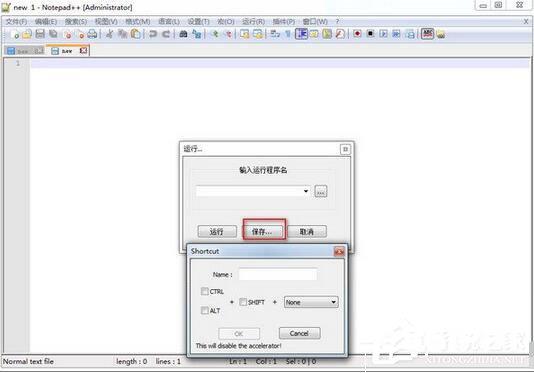Click the Find binoculars toolbar icon
534x373 pixels.
tap(183, 34)
